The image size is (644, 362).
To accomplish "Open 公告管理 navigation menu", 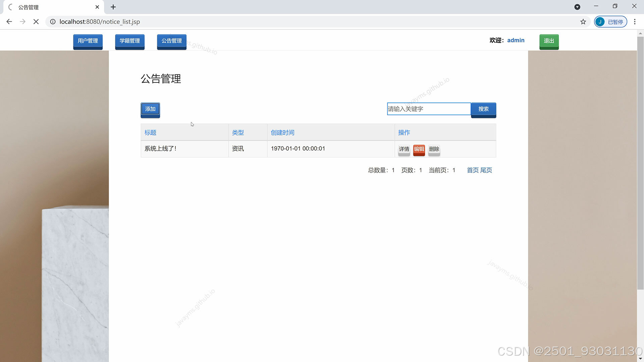I will [x=172, y=42].
